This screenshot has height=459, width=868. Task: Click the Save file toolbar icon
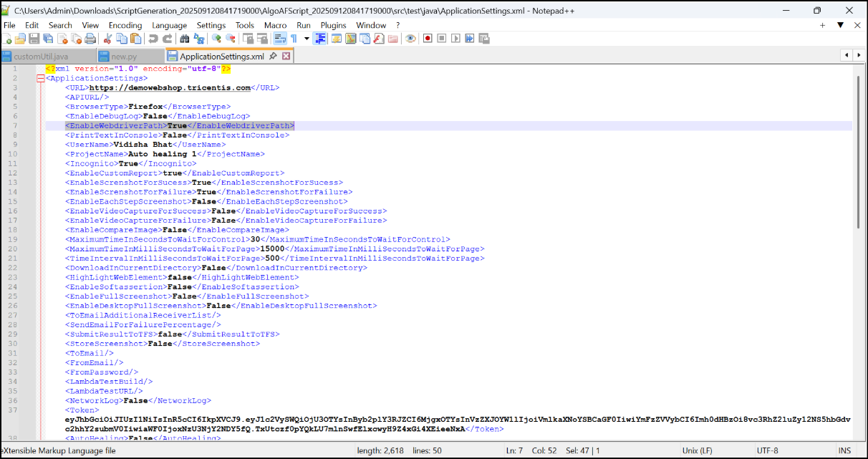(x=34, y=39)
